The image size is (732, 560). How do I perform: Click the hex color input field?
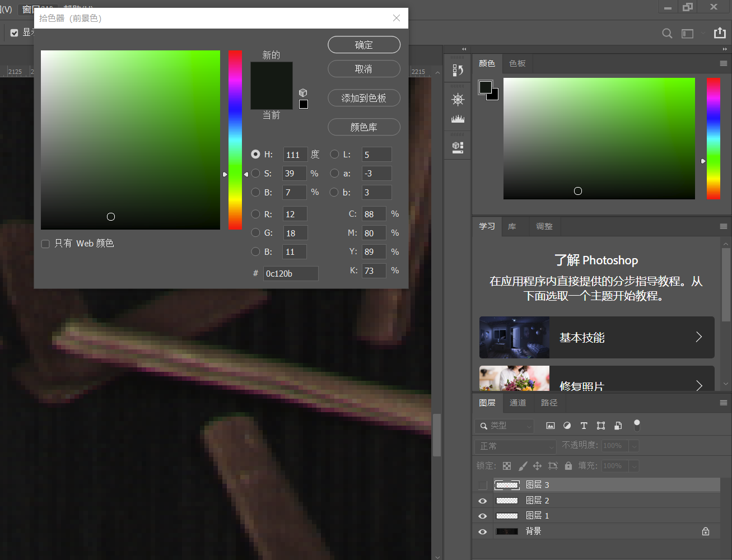[291, 273]
